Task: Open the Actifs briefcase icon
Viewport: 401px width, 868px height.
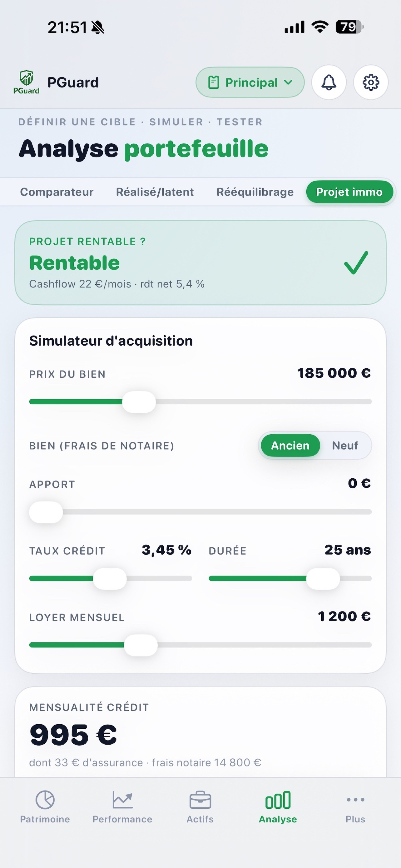Action: pyautogui.click(x=200, y=800)
